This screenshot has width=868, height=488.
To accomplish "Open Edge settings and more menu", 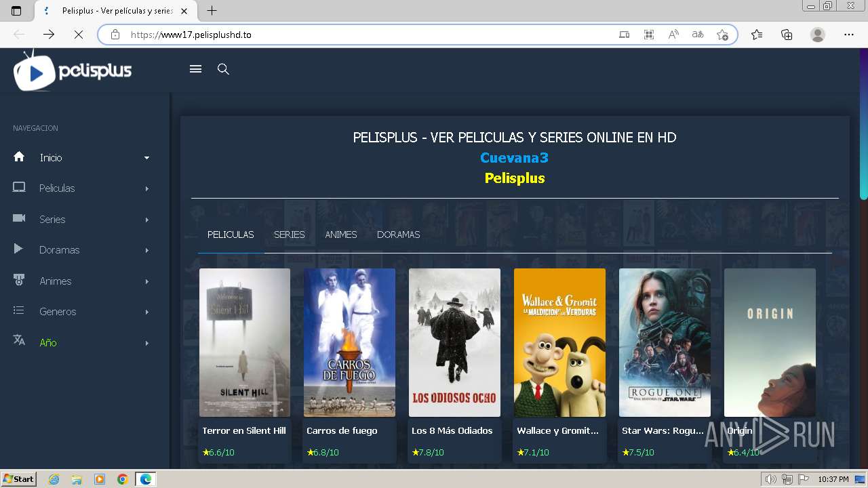I will (849, 35).
